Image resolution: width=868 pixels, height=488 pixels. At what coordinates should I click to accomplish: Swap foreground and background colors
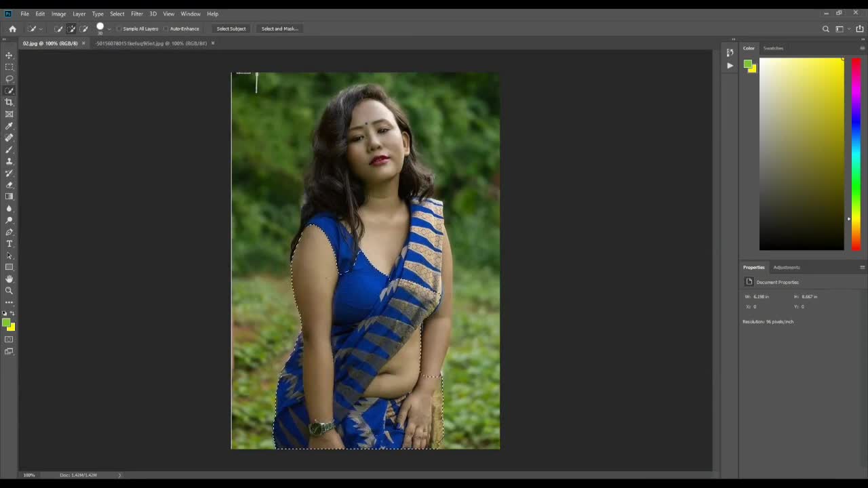pos(12,313)
